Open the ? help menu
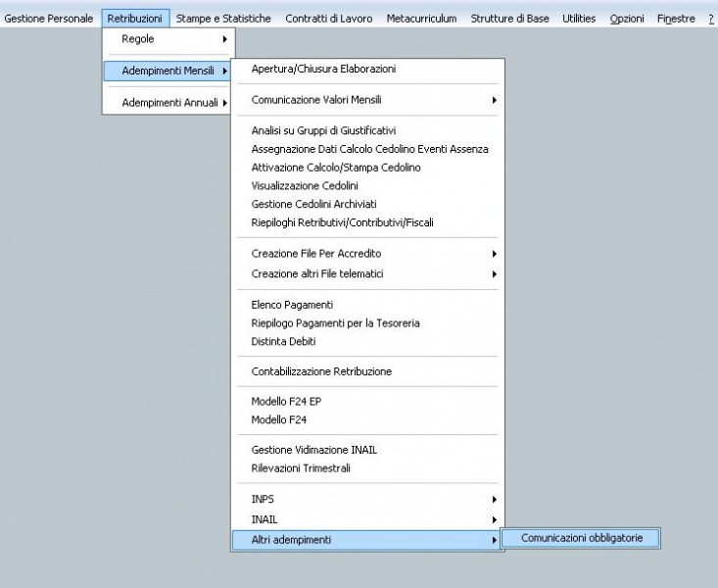The width and height of the screenshot is (718, 588). point(711,19)
